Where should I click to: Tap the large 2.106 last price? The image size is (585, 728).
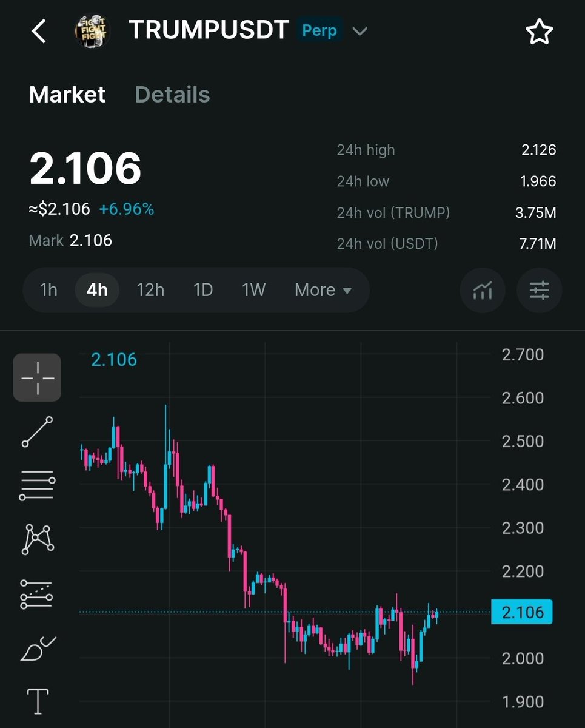(85, 168)
